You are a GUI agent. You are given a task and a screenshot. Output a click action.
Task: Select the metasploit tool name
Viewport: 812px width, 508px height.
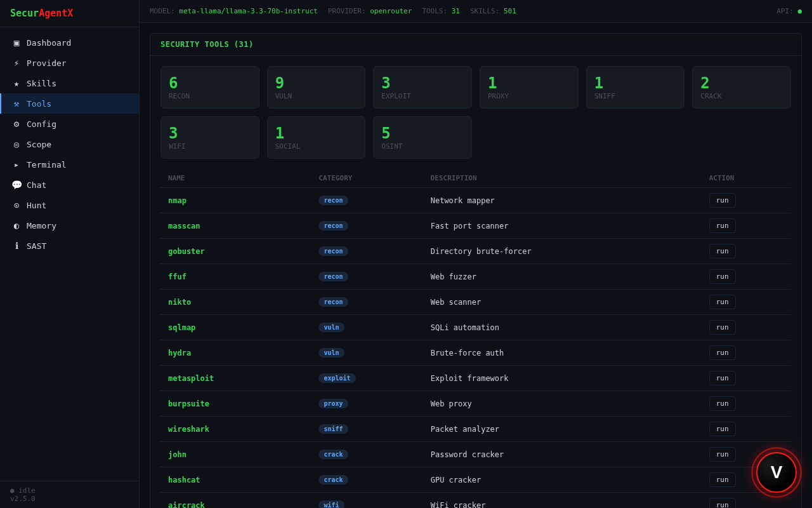[191, 378]
